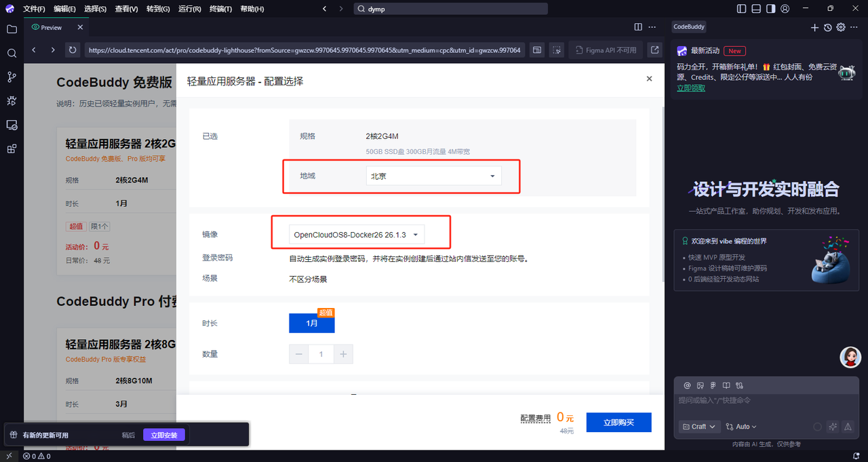Send the message with arrow icon

[849, 427]
